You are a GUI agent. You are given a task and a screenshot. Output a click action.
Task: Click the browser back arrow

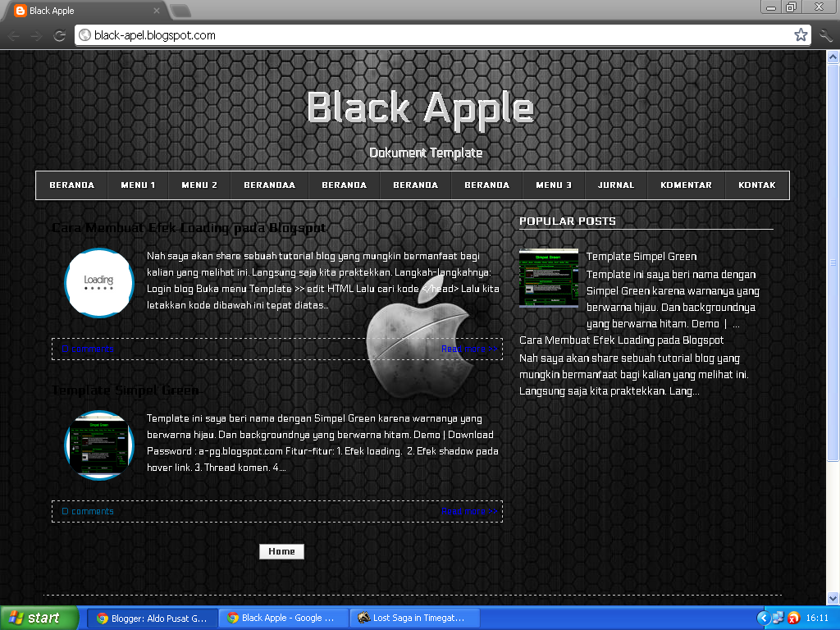(14, 36)
